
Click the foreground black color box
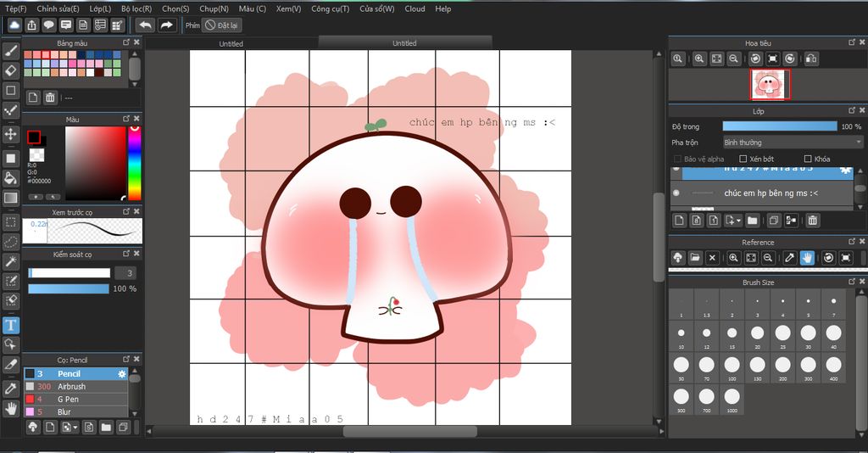[34, 137]
